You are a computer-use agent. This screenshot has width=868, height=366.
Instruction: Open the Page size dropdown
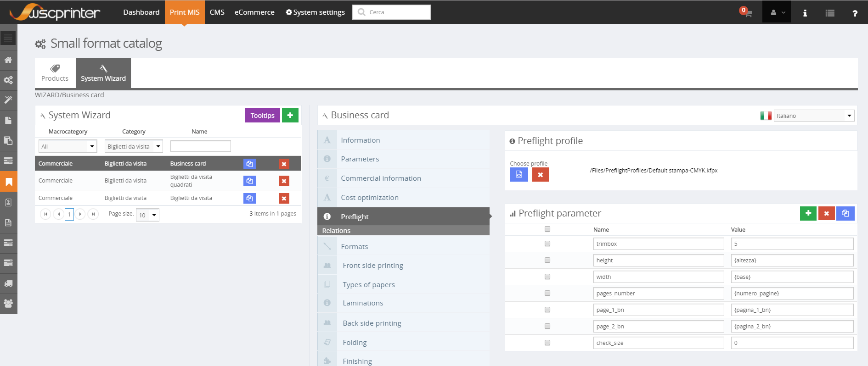(147, 215)
